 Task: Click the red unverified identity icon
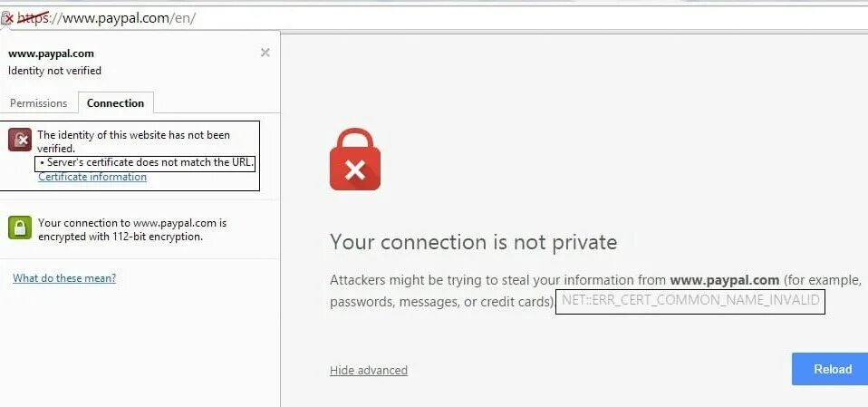[20, 139]
